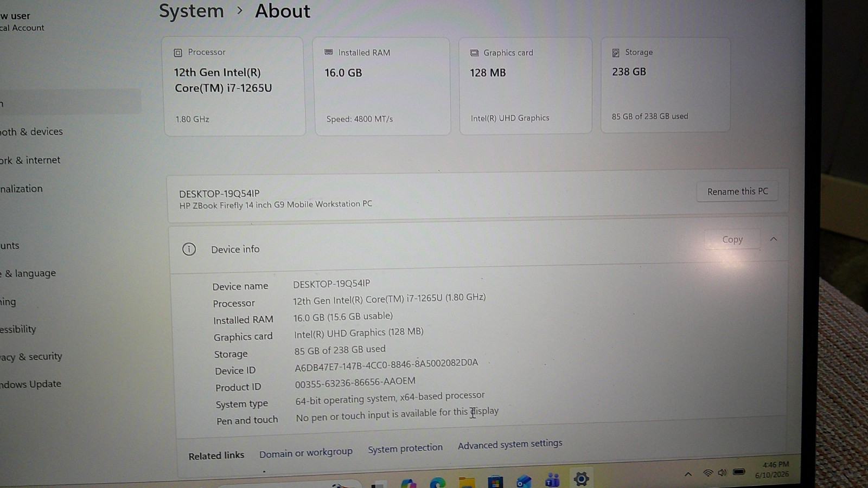Click '85 GB of 238 GB used' in Device info
The image size is (868, 488).
pos(340,350)
